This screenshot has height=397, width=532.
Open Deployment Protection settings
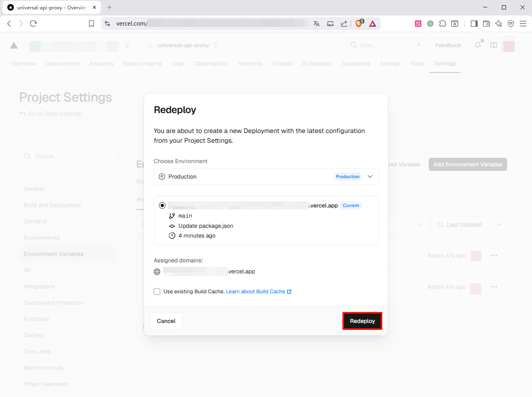pyautogui.click(x=54, y=303)
